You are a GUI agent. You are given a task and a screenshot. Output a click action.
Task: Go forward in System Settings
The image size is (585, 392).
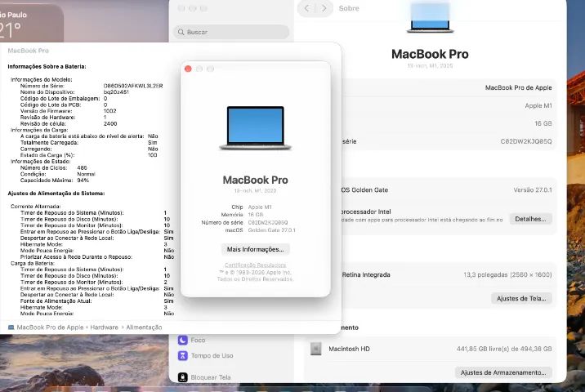coord(324,8)
